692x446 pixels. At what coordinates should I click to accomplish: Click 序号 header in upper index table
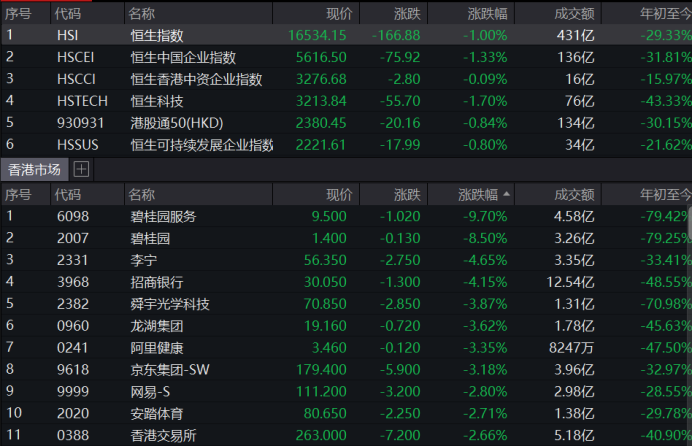coord(25,14)
